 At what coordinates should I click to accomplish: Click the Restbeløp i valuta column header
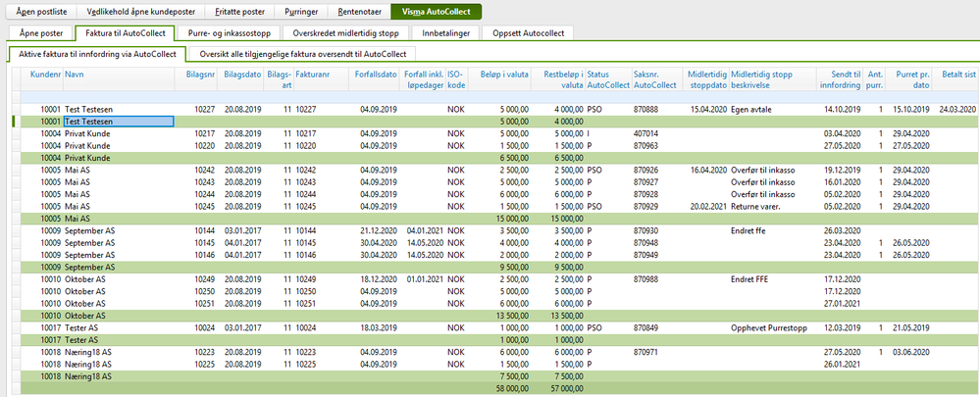559,78
